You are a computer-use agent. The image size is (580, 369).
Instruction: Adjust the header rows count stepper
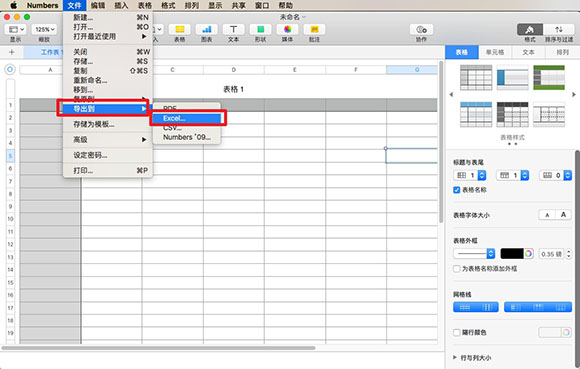coord(525,175)
